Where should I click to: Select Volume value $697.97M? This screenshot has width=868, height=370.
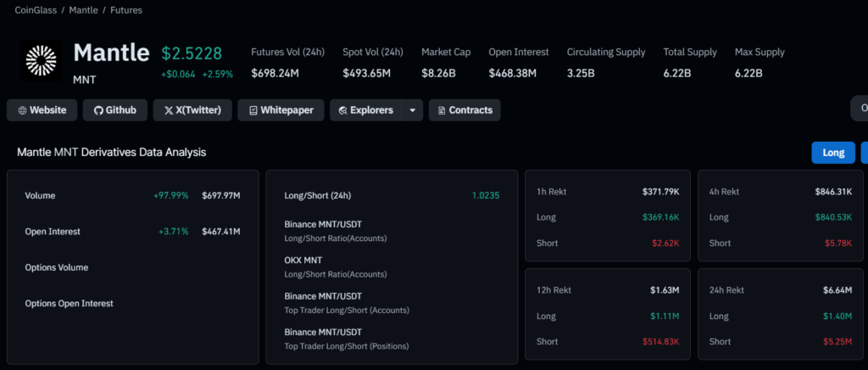pos(221,195)
